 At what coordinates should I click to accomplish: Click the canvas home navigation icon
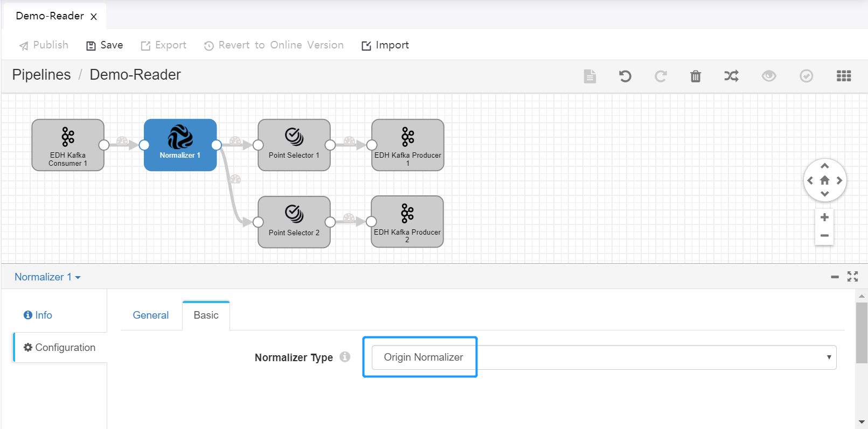(x=824, y=180)
